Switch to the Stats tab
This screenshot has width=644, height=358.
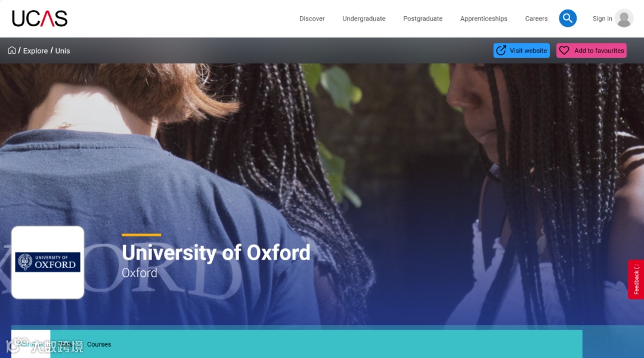66,344
